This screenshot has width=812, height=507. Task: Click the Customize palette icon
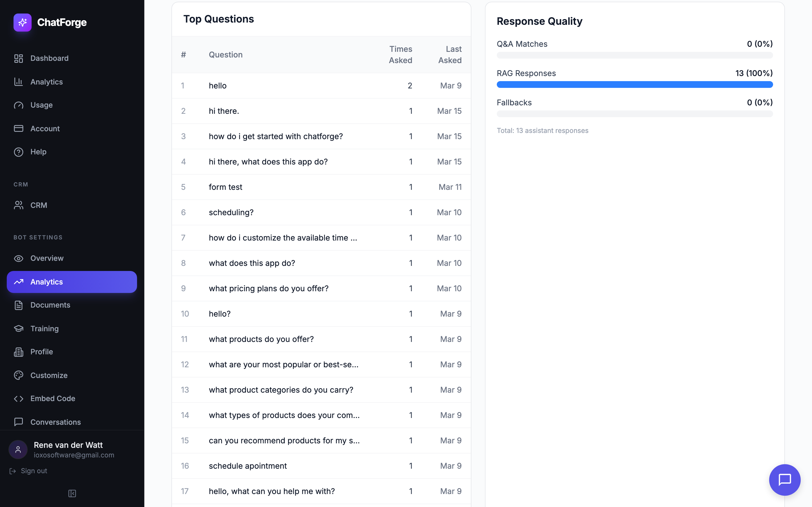tap(18, 375)
